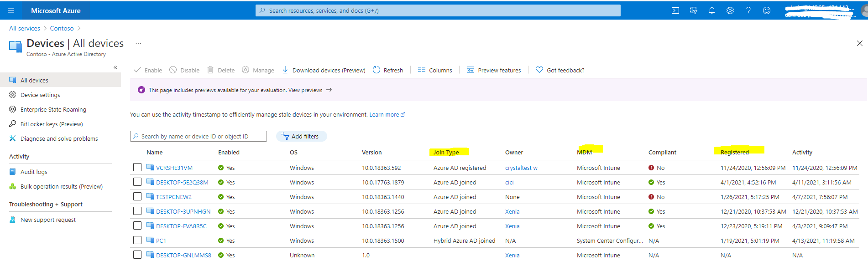The width and height of the screenshot is (868, 261).
Task: Click Download devices (Preview)
Action: pyautogui.click(x=324, y=70)
